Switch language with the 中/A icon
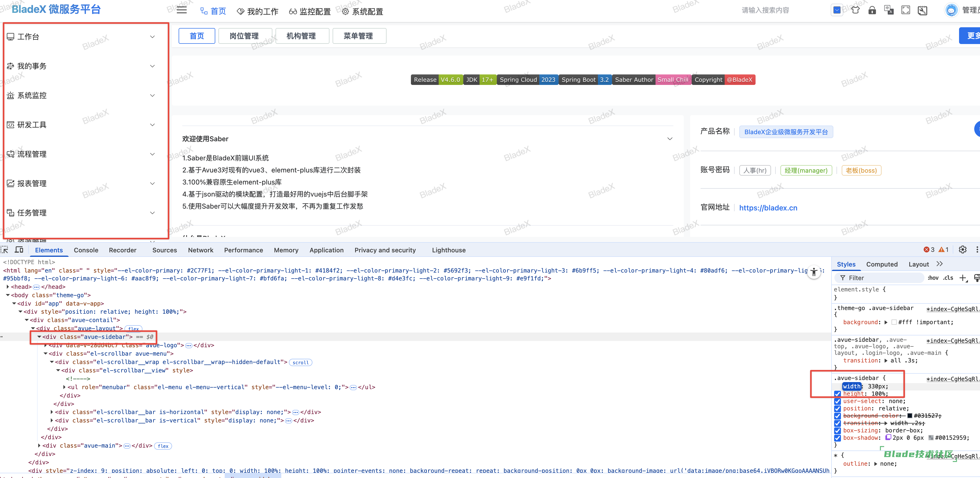980x478 pixels. coord(889,10)
